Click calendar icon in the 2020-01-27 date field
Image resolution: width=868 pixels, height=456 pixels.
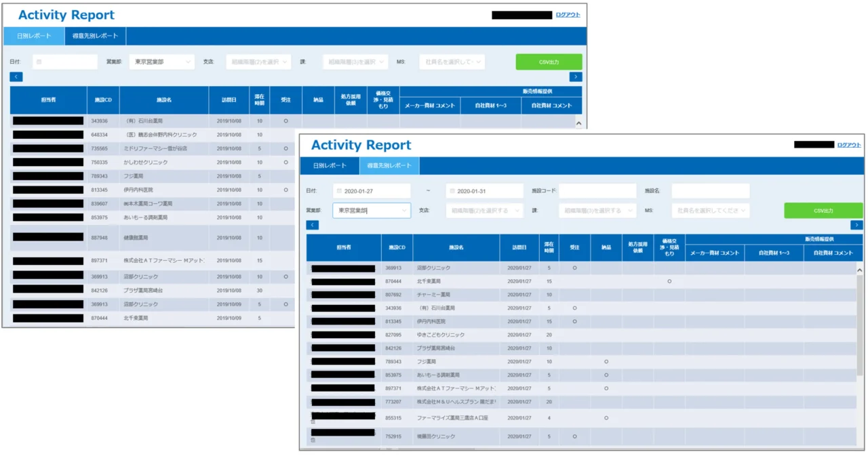(x=339, y=191)
